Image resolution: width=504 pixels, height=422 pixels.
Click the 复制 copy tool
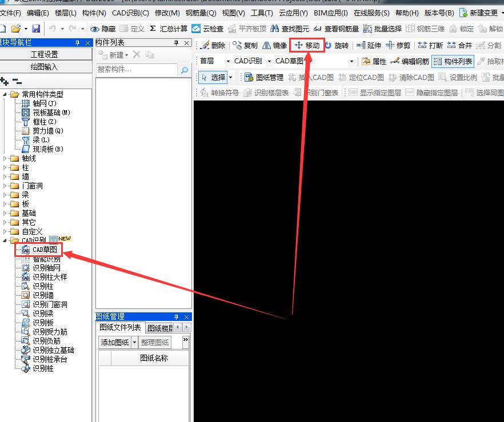[x=245, y=45]
